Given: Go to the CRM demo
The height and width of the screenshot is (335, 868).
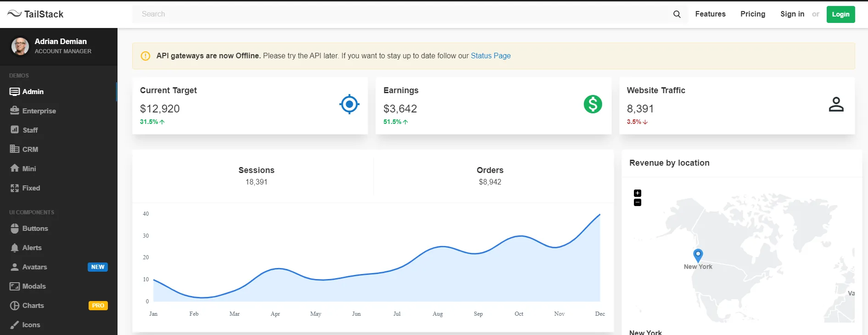Looking at the screenshot, I should tap(30, 150).
